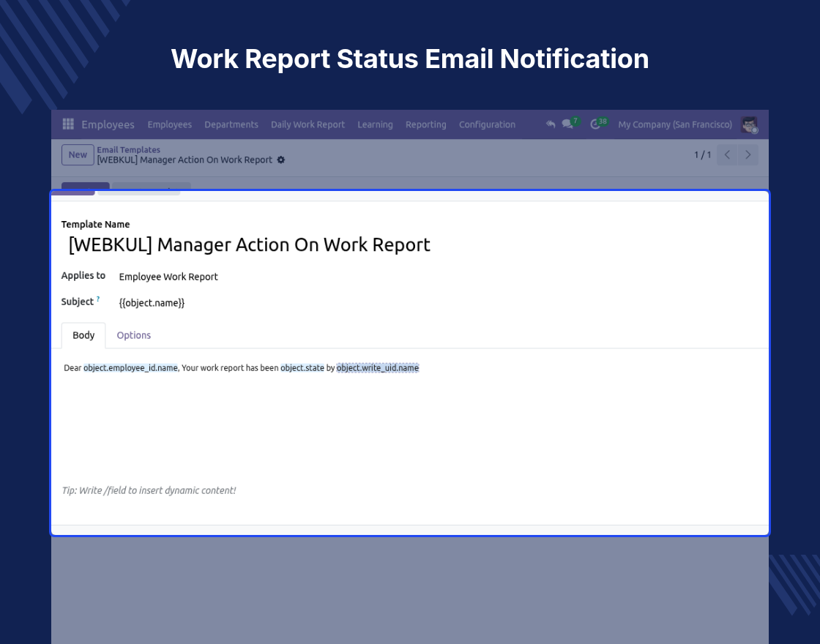
Task: Open the Reporting menu
Action: point(425,124)
